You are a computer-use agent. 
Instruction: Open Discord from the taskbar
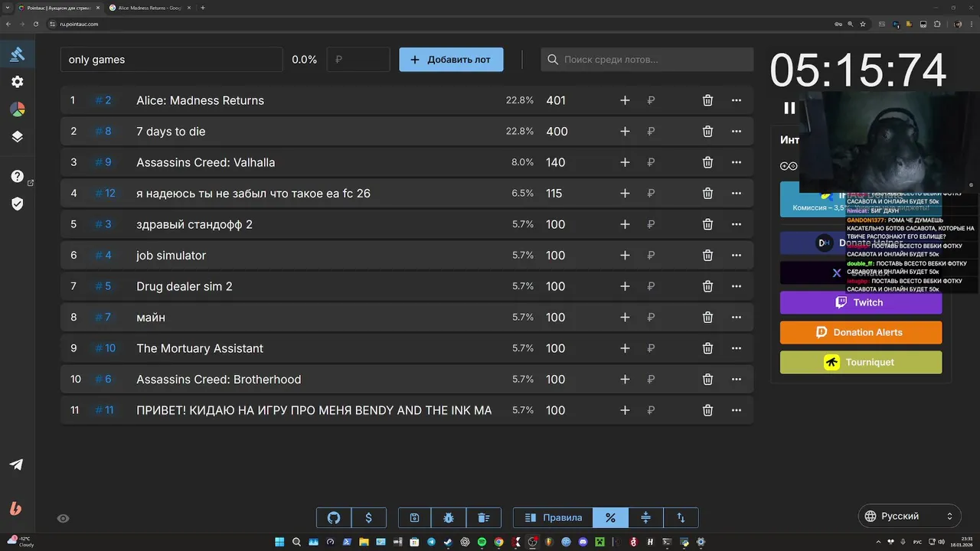(583, 542)
